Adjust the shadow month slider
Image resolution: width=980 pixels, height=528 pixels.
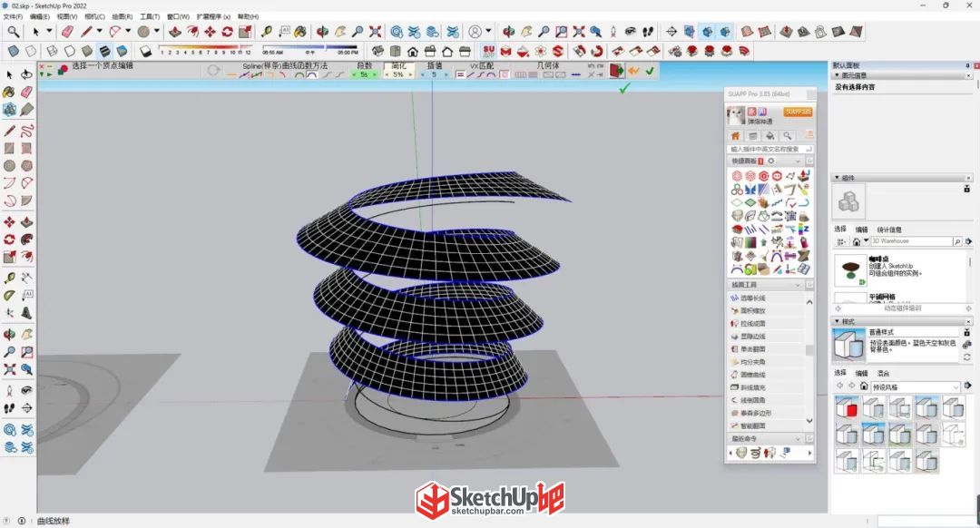(x=206, y=48)
